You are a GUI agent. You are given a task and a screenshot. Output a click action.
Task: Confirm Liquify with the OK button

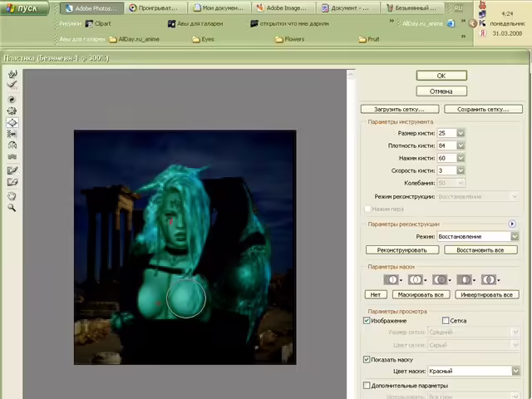point(441,76)
